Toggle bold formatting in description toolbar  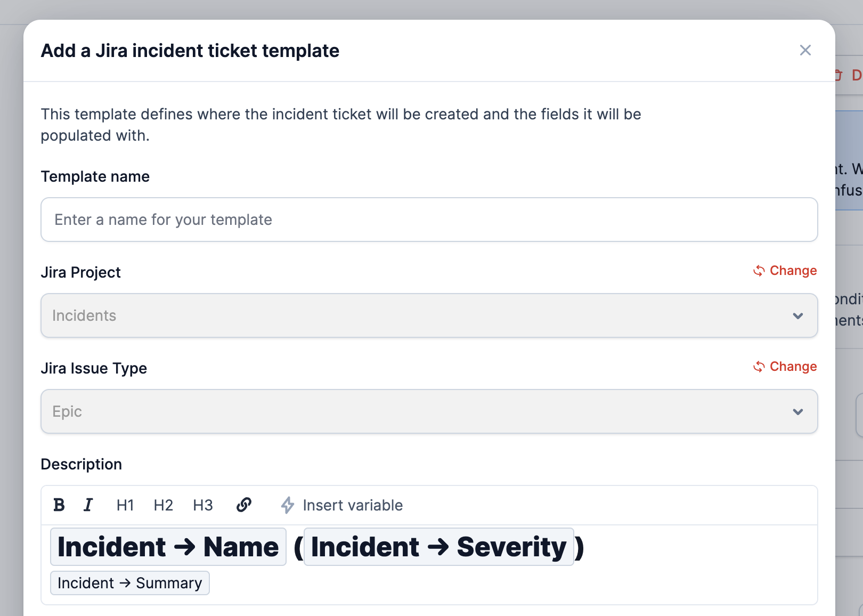(x=59, y=505)
